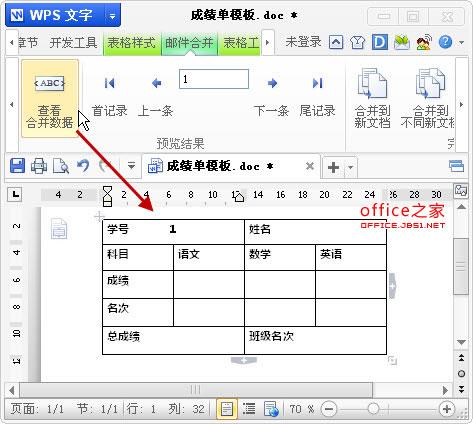Click the plus button to add new document tab
The image size is (473, 424).
click(333, 167)
